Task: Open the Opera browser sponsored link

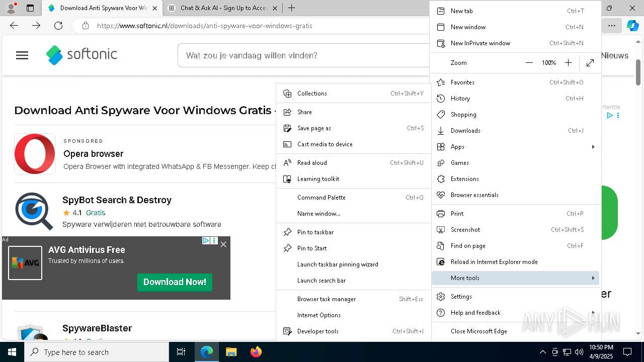Action: (93, 154)
